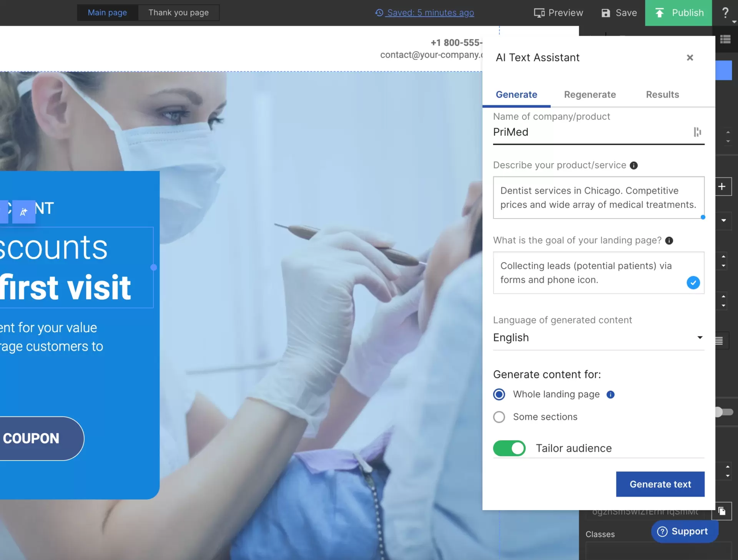
Task: Click info icon beside Whole landing page
Action: 610,394
